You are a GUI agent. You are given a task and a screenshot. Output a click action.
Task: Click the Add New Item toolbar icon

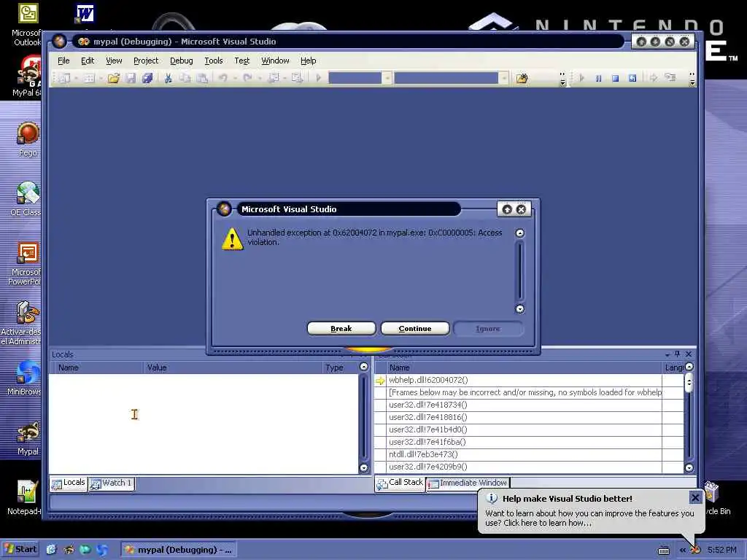pyautogui.click(x=89, y=78)
